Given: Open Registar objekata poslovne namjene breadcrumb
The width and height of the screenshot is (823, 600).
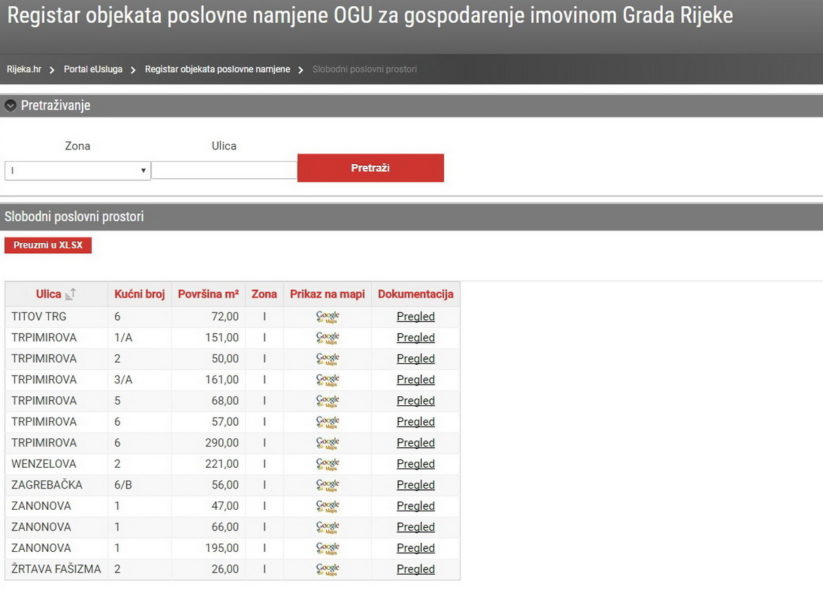Looking at the screenshot, I should pos(217,69).
